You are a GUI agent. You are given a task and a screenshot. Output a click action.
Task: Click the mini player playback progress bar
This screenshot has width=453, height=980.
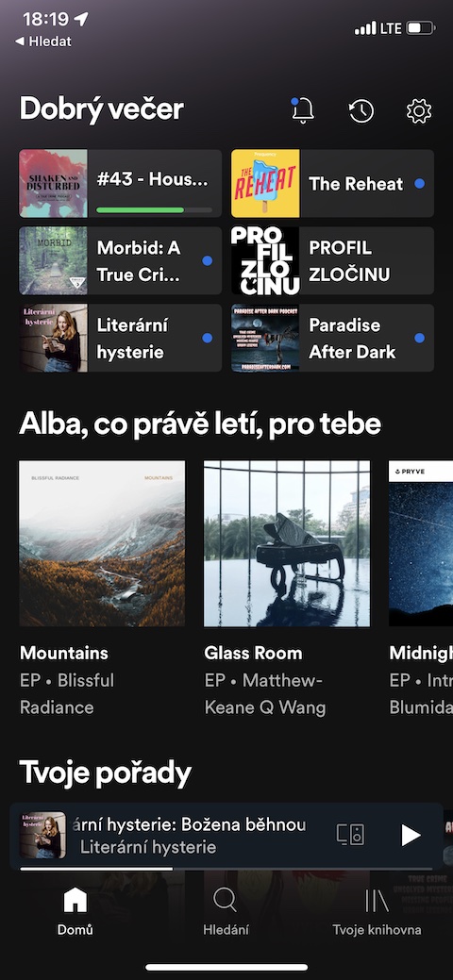(x=226, y=868)
